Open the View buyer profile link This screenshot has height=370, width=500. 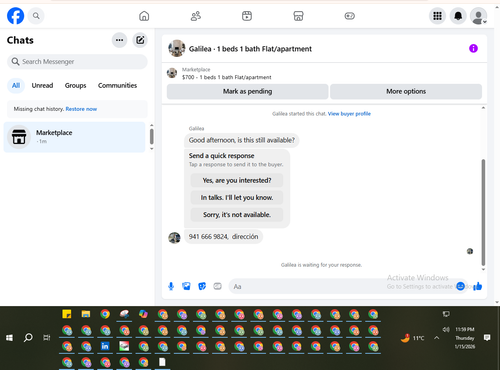(x=349, y=114)
